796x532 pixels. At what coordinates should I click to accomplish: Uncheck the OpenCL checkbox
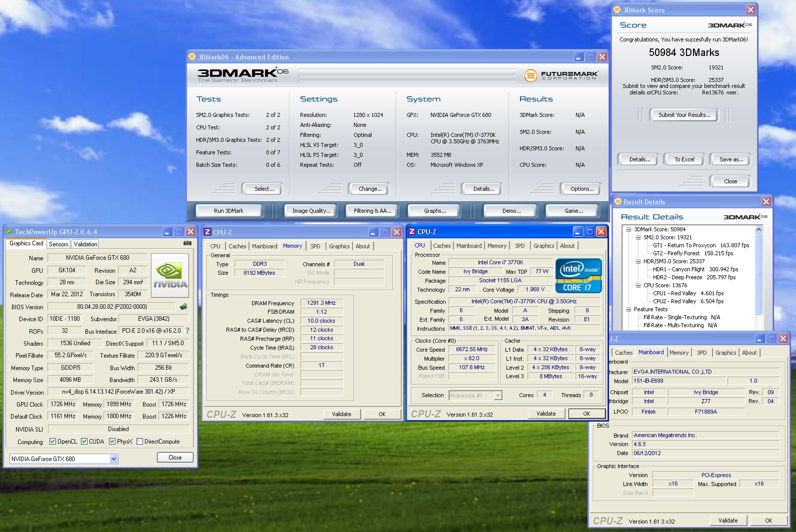pos(52,442)
